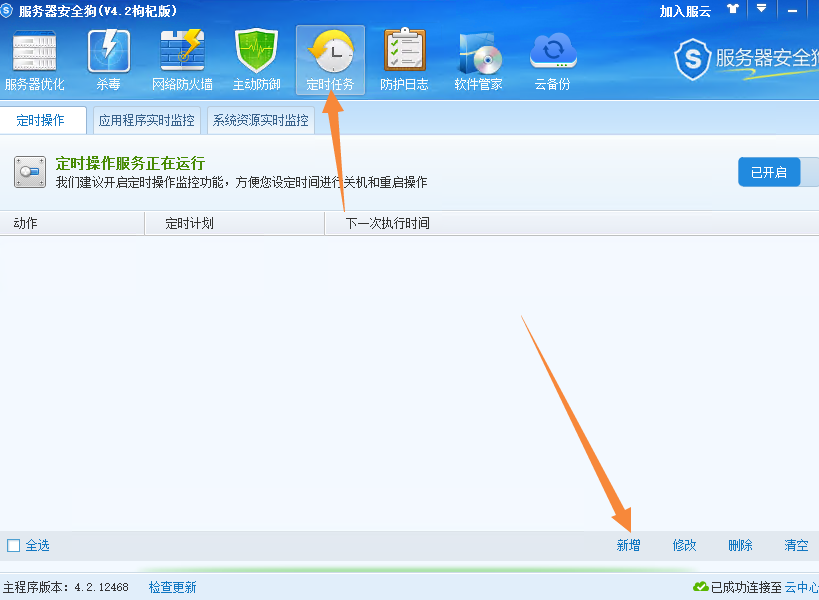Click the skin (T-shirt) icon in title bar
This screenshot has height=600, width=819.
[733, 9]
